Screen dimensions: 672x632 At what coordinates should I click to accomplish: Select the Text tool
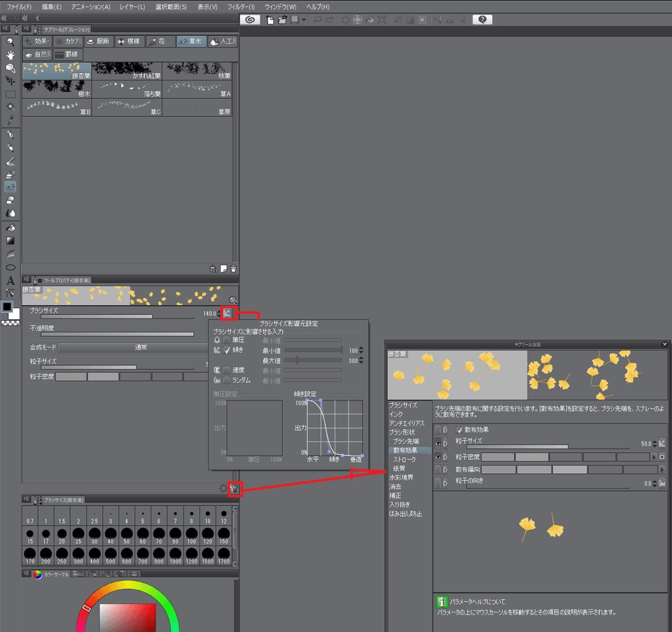pyautogui.click(x=10, y=281)
